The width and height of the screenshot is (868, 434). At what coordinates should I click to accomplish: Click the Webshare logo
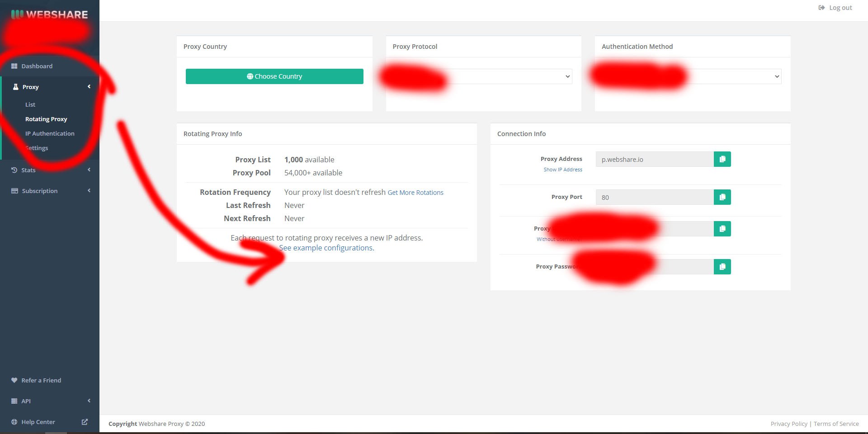click(x=50, y=14)
